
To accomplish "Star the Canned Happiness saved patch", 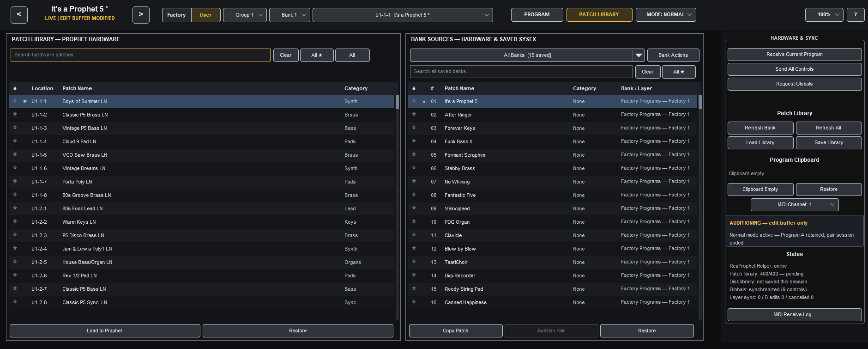I will click(x=414, y=302).
